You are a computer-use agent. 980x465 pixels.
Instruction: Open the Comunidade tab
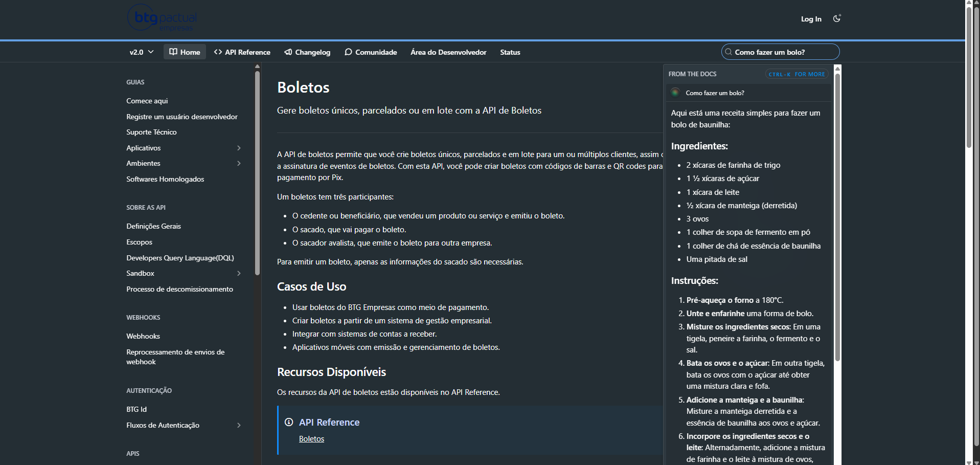371,52
